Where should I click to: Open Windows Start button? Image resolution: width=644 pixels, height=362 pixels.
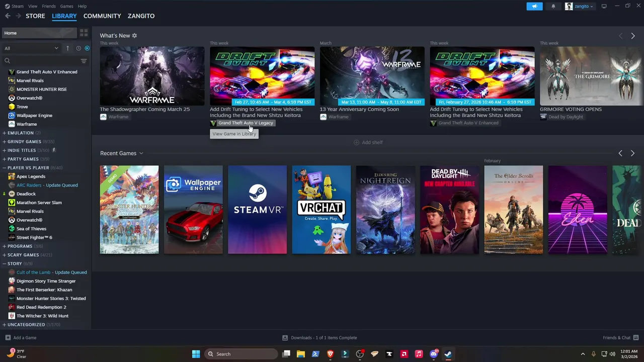pyautogui.click(x=196, y=354)
